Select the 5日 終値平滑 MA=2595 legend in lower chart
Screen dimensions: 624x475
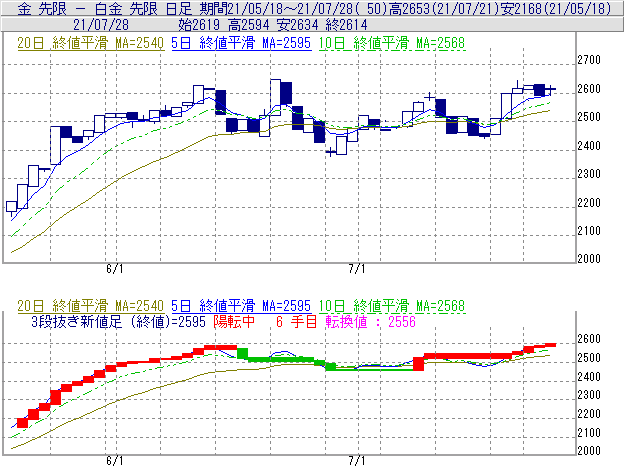(x=241, y=306)
